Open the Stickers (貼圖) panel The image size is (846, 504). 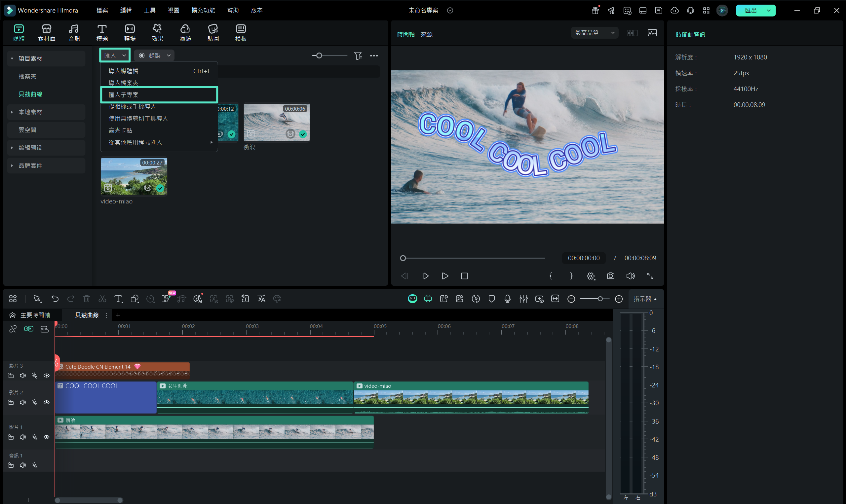(213, 33)
